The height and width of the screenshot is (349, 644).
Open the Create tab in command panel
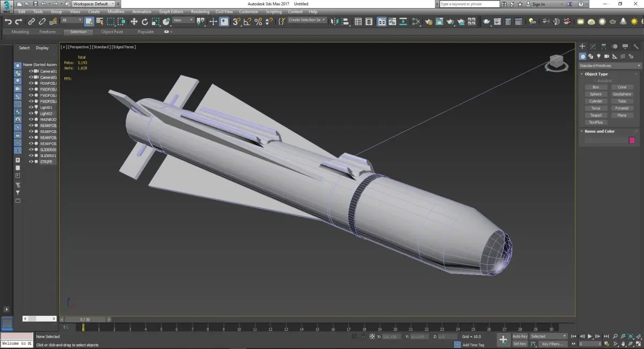582,47
